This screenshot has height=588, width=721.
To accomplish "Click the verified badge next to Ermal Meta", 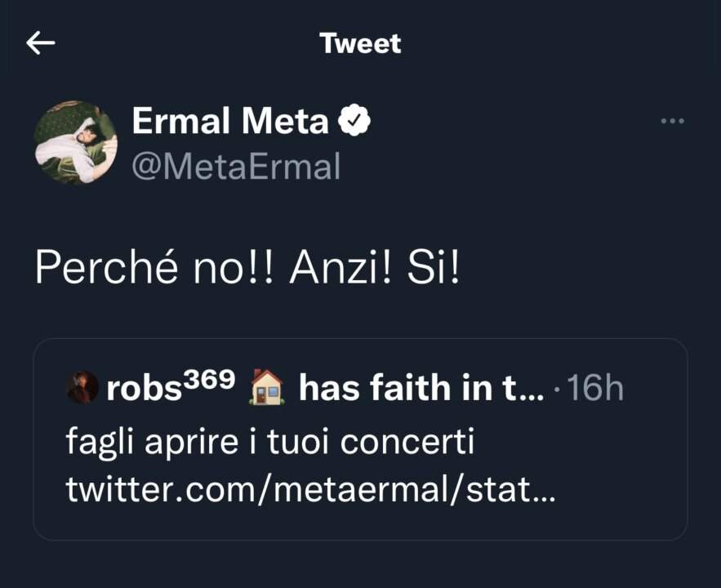I will tap(354, 122).
